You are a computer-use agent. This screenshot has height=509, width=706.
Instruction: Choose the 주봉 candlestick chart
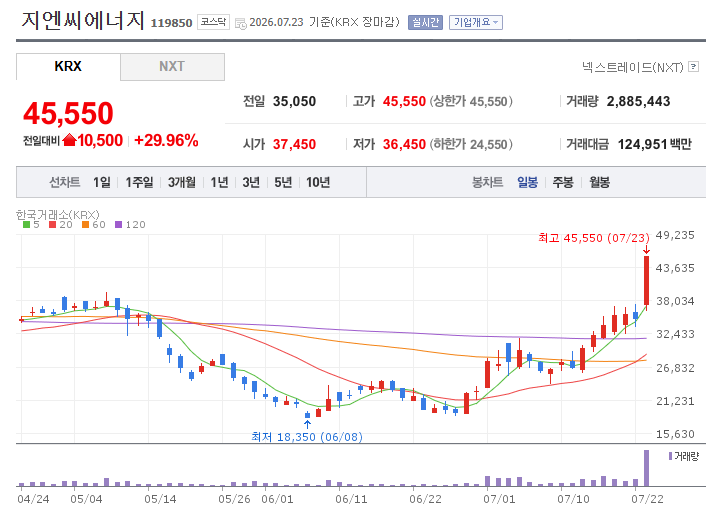[563, 182]
